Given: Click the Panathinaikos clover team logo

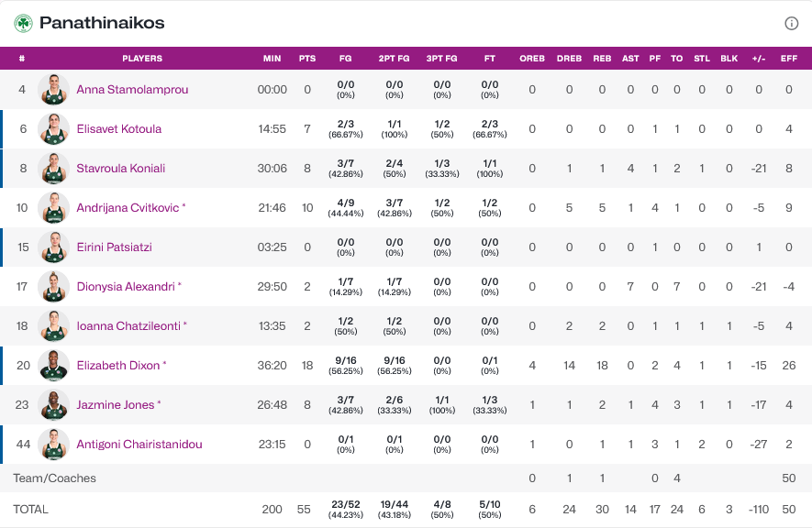Looking at the screenshot, I should tap(23, 23).
